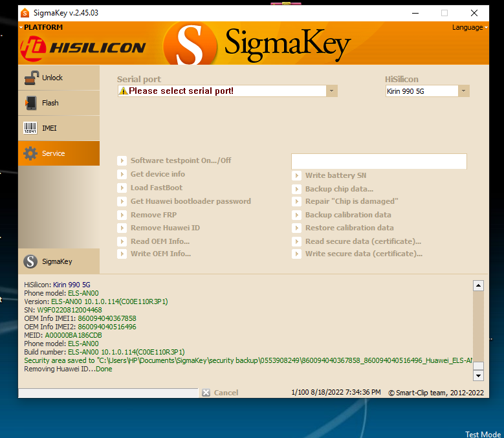Click Write secure data (certificate)... label

click(x=364, y=254)
